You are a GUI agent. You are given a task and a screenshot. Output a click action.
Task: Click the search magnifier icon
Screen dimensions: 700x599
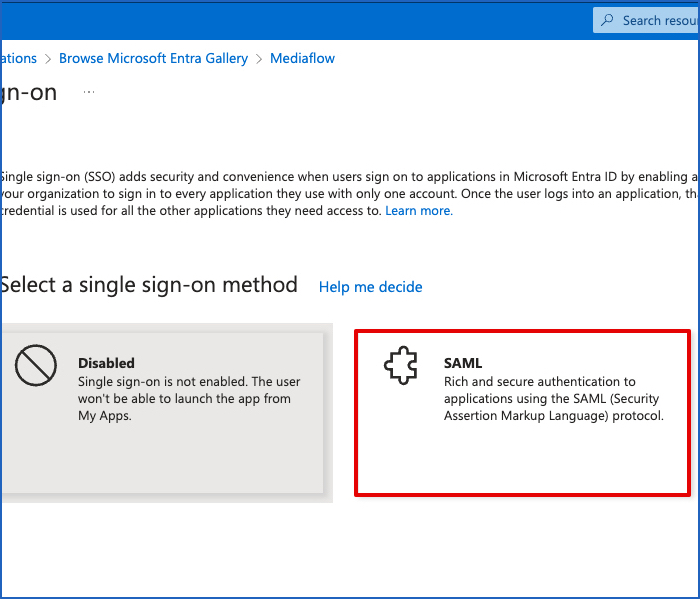607,20
